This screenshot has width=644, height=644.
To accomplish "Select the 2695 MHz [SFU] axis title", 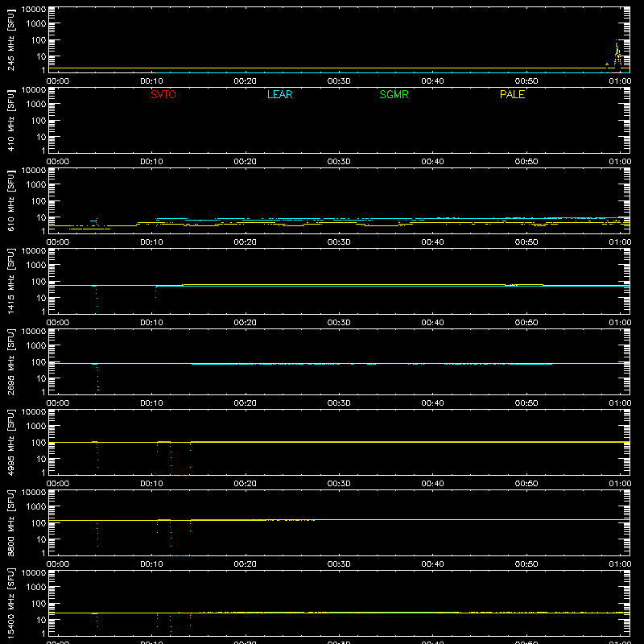I will coord(11,361).
